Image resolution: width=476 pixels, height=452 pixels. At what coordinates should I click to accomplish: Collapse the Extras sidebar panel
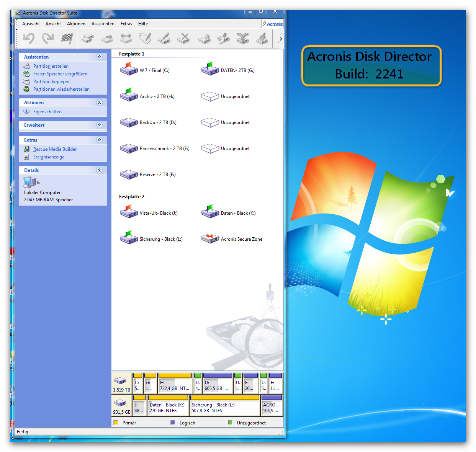click(x=100, y=140)
